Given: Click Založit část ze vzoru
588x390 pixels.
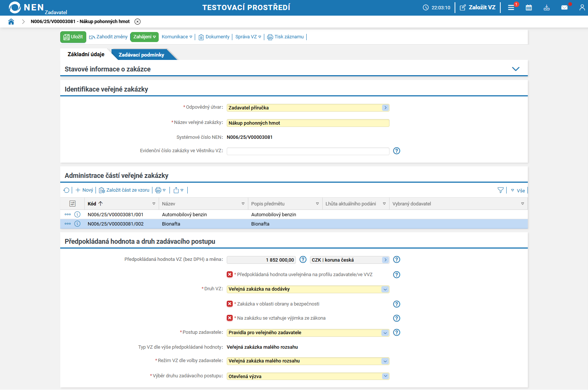Looking at the screenshot, I should (124, 190).
